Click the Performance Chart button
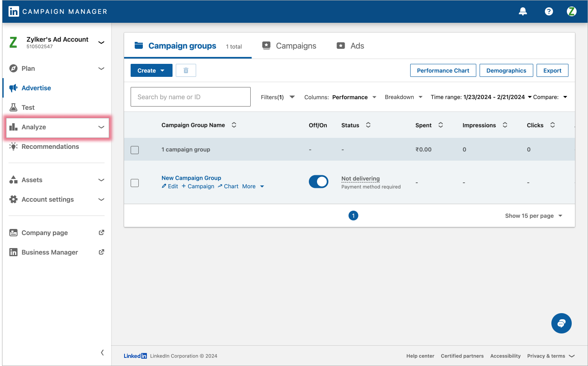588x366 pixels. click(x=443, y=70)
